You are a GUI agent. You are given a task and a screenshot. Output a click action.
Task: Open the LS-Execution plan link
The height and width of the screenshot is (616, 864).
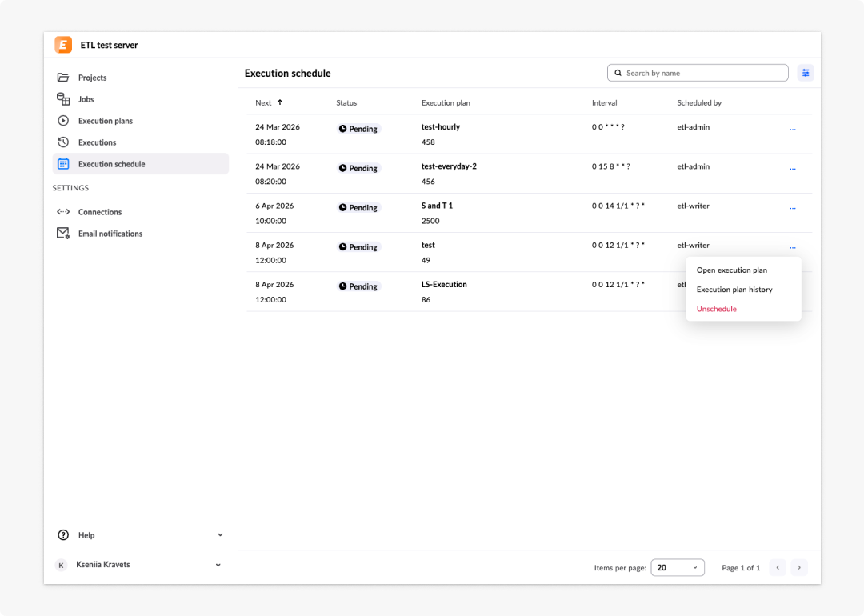(443, 284)
